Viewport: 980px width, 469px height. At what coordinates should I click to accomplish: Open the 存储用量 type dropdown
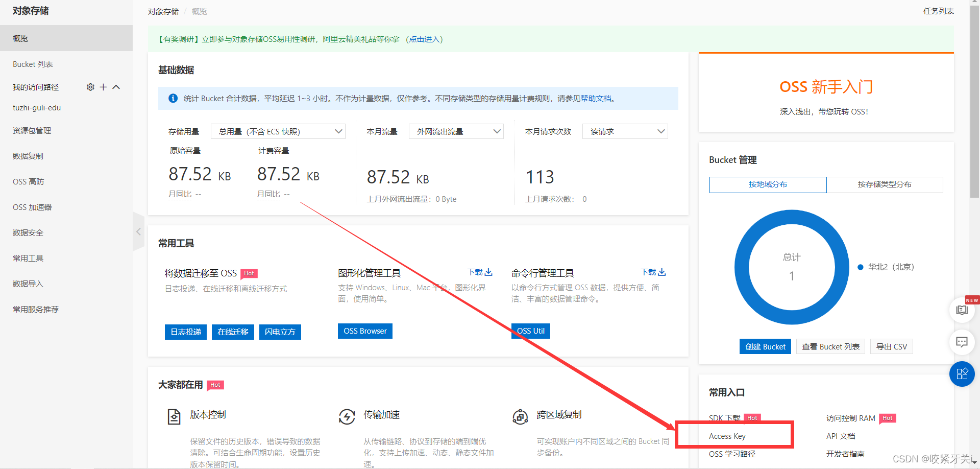pyautogui.click(x=278, y=131)
